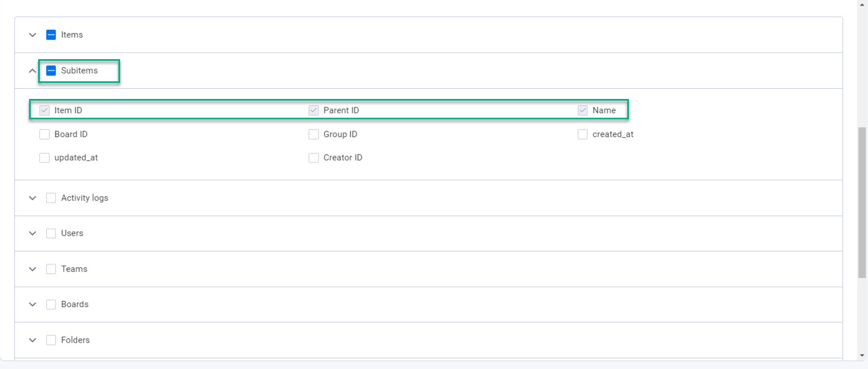Image resolution: width=868 pixels, height=369 pixels.
Task: Expand the Folders section chevron
Action: click(32, 341)
